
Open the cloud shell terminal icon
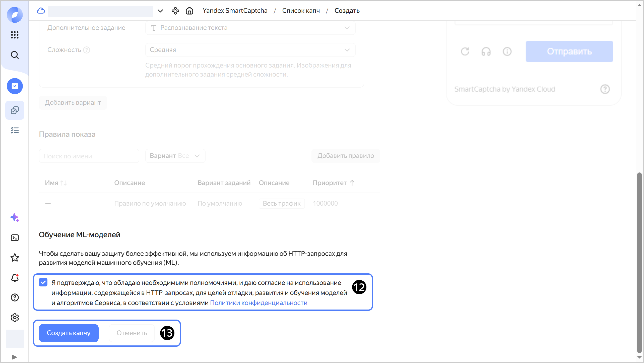coord(15,238)
